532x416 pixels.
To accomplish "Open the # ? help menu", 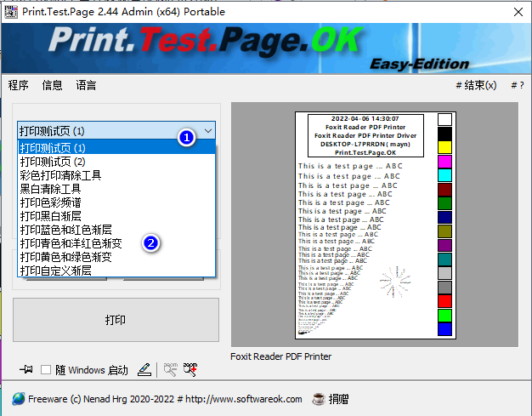I will [518, 85].
